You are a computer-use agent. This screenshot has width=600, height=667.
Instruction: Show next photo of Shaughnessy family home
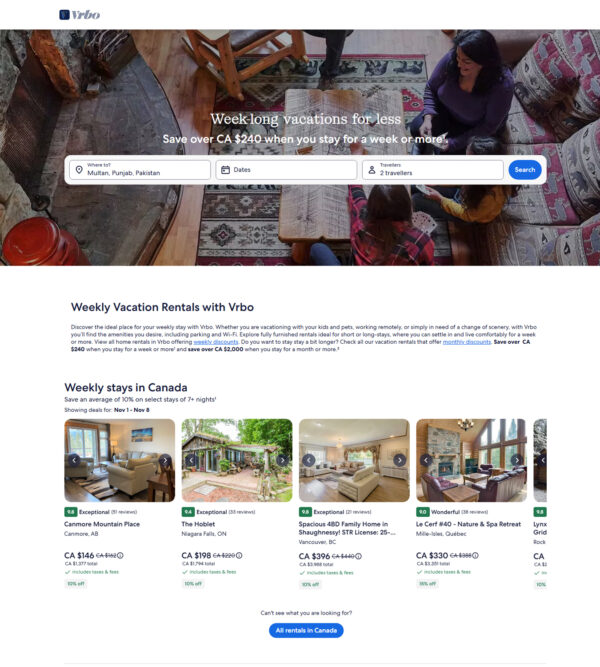click(400, 460)
